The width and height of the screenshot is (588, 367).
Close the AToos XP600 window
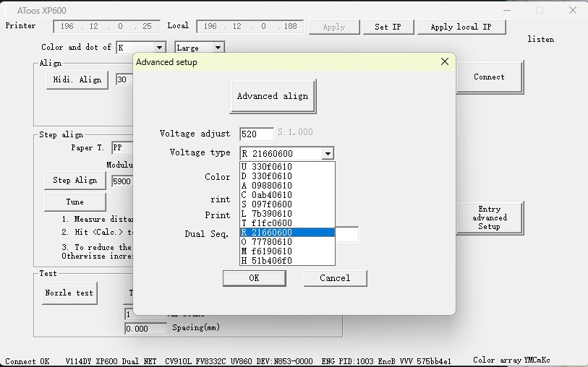pos(573,11)
